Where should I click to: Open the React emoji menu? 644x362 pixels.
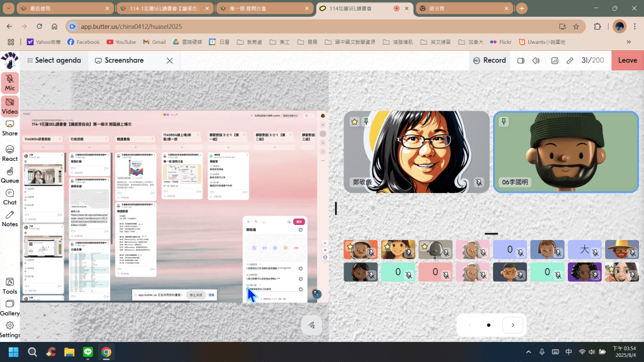click(x=10, y=153)
